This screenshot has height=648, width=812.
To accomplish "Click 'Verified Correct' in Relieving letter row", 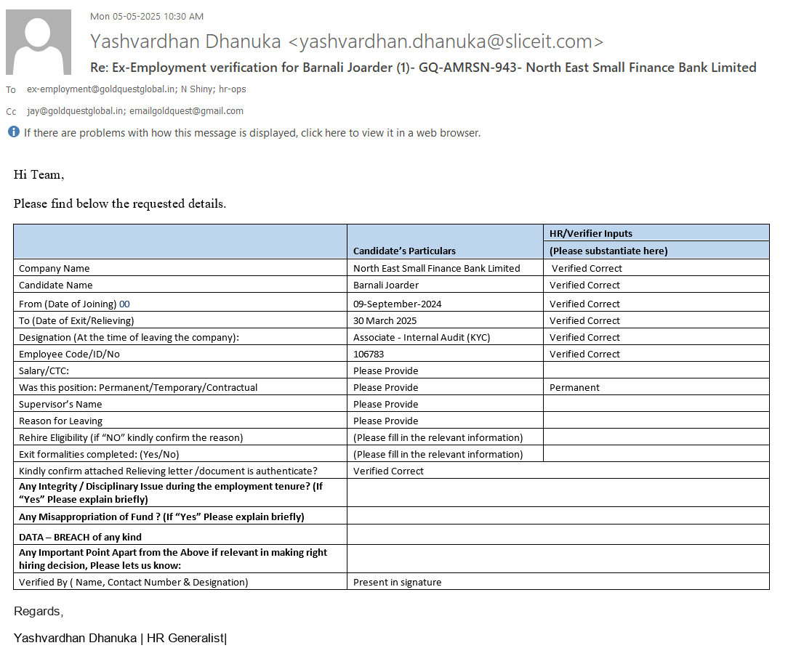I will point(388,471).
